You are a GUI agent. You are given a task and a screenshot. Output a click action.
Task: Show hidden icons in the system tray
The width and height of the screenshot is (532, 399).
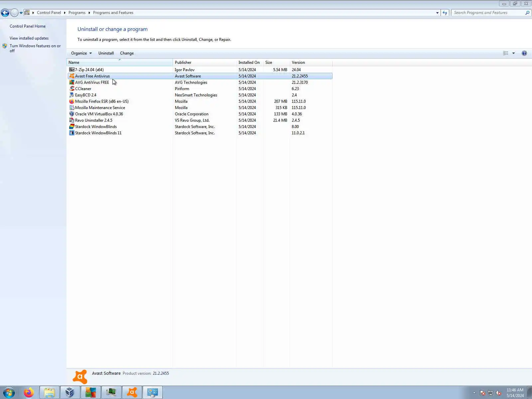(474, 393)
